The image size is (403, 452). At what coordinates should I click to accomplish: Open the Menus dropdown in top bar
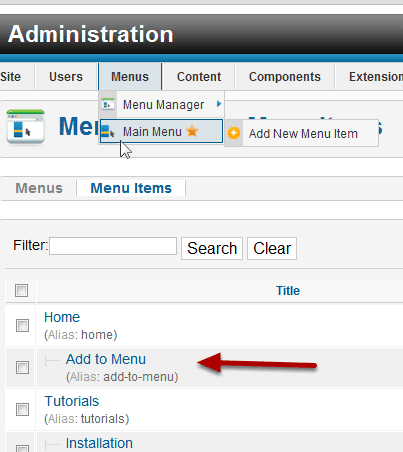(x=130, y=77)
